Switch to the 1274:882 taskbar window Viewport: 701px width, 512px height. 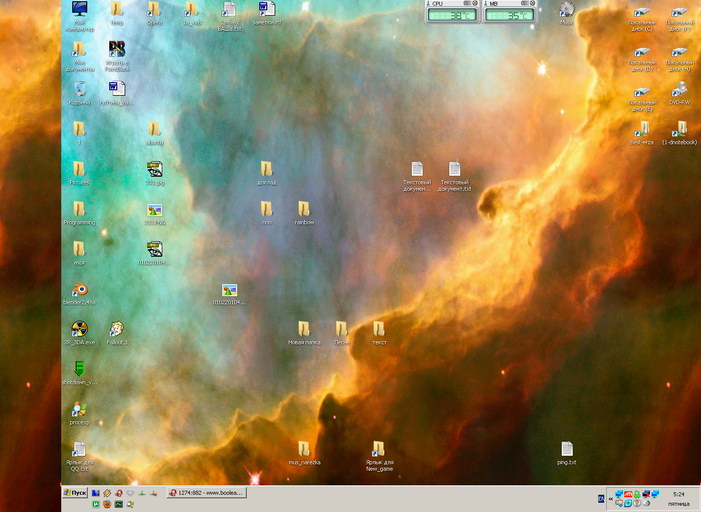tap(206, 493)
